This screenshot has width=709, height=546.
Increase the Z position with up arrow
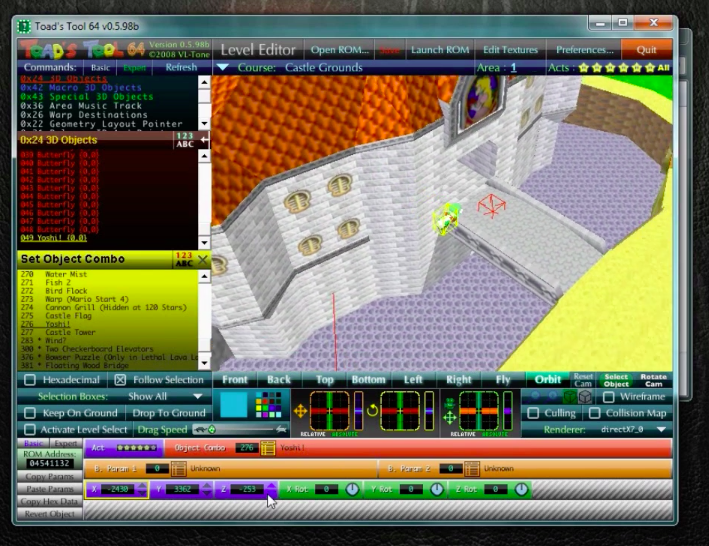point(271,485)
